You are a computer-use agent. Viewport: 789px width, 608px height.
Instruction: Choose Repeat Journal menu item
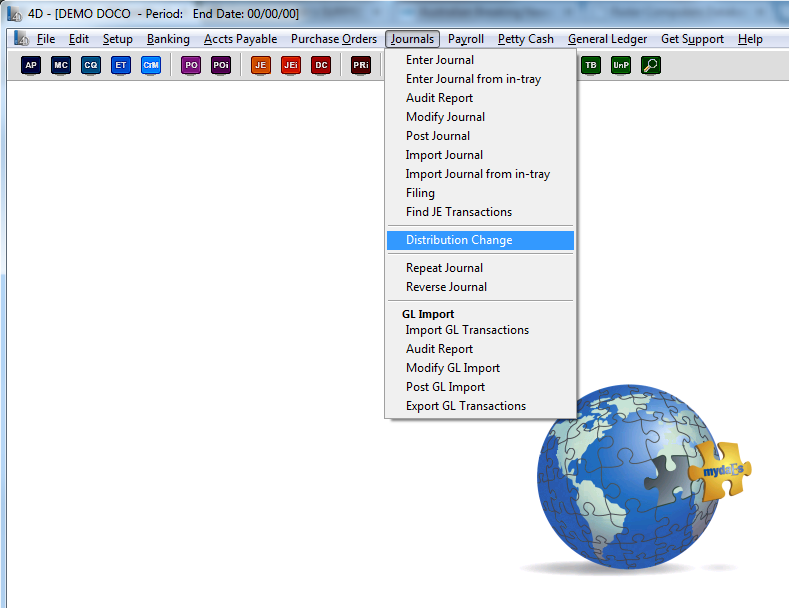(x=481, y=268)
